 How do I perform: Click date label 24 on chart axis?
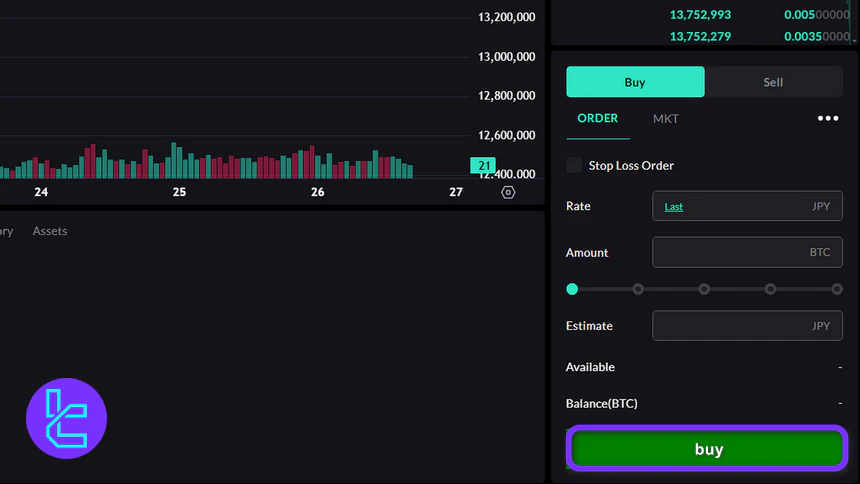(41, 192)
